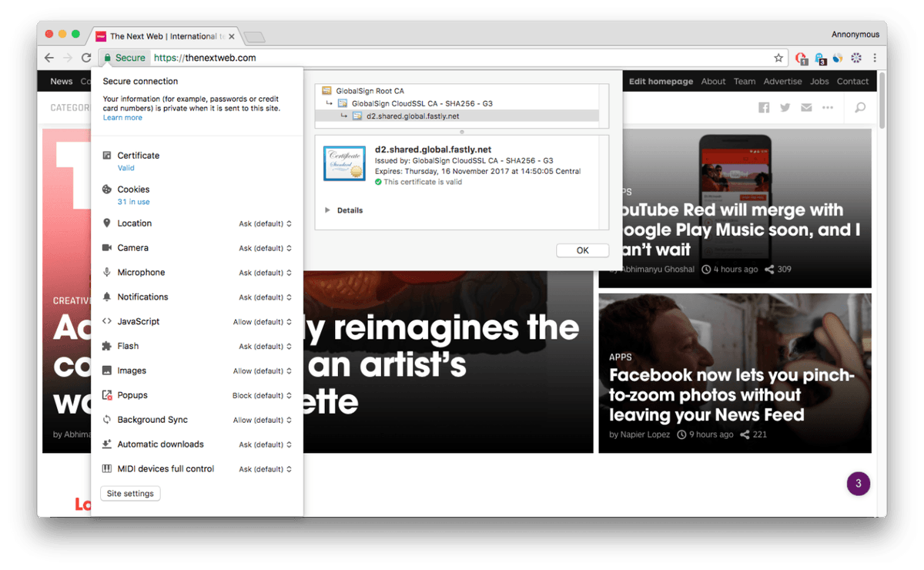This screenshot has width=924, height=570.
Task: Switch to The Next Web browser tab
Action: click(165, 36)
